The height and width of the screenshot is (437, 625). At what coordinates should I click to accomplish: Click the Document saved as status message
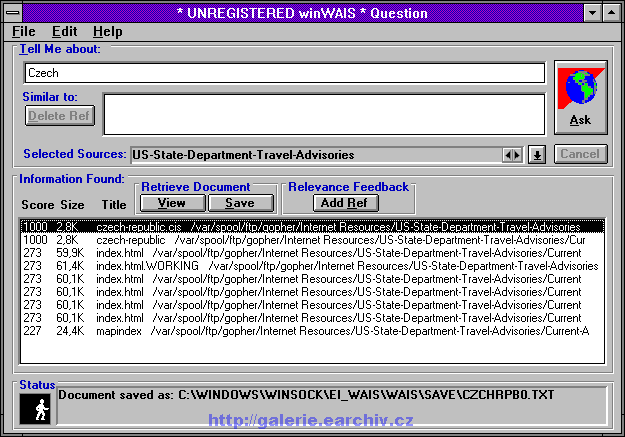(306, 395)
